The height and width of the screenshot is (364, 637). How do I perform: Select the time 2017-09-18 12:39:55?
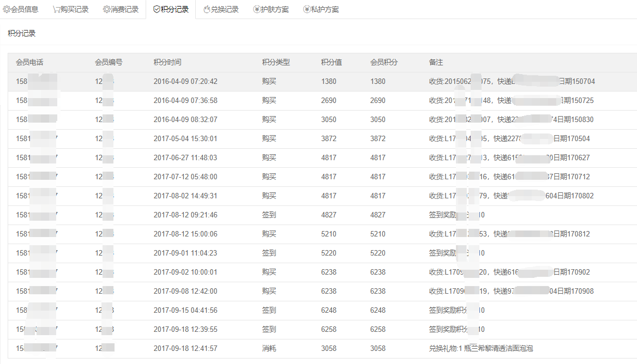pos(185,330)
